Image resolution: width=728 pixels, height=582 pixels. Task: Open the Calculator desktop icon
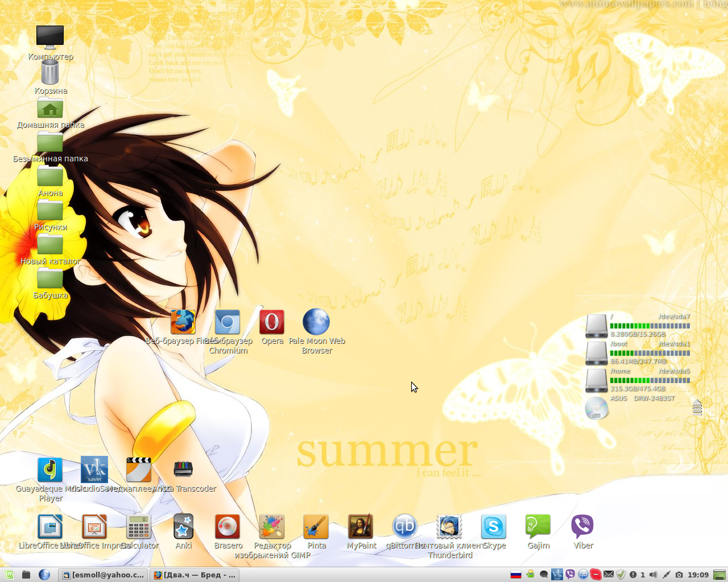(139, 527)
